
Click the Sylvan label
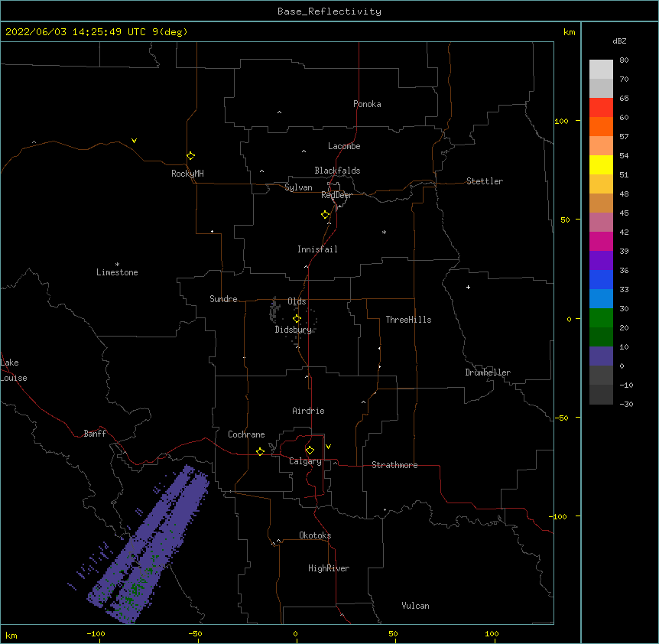[298, 187]
